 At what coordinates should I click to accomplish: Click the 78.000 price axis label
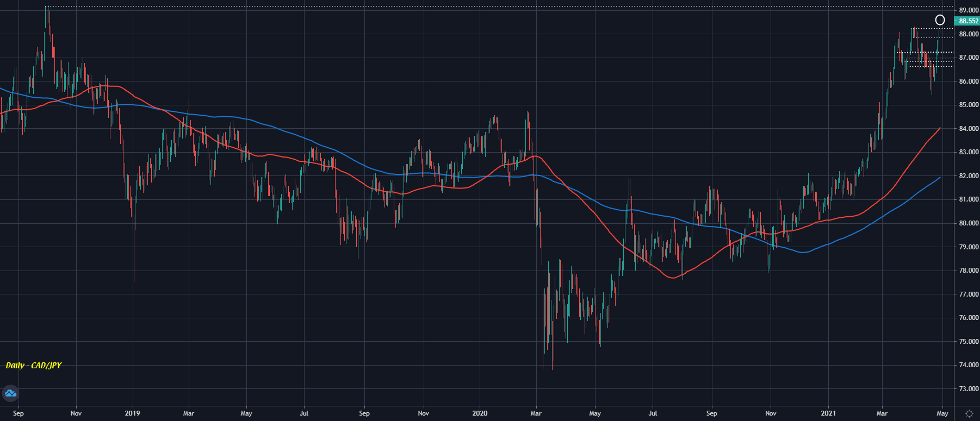point(969,271)
